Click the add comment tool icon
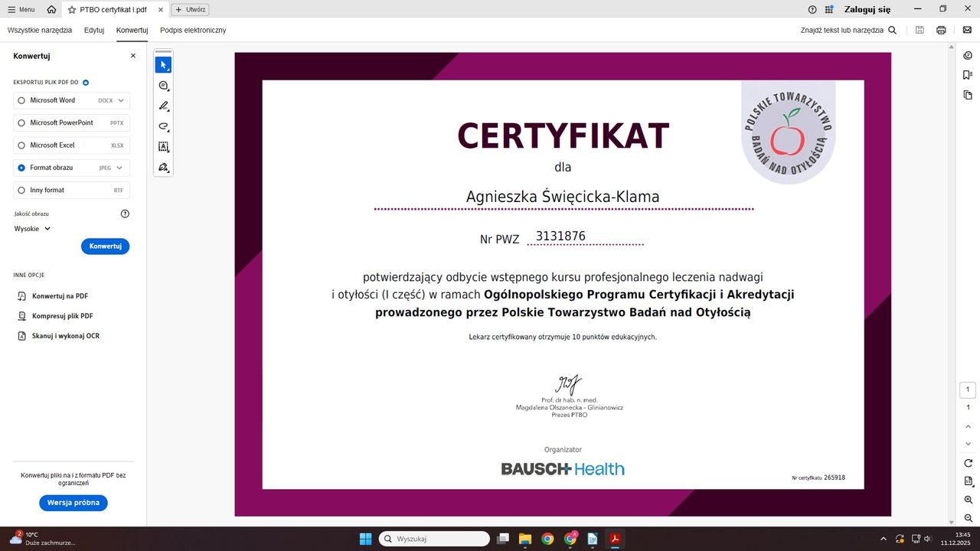980x551 pixels. (163, 86)
